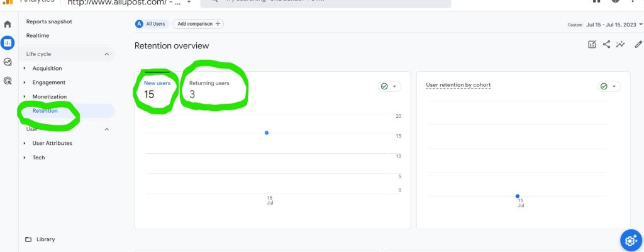Image resolution: width=644 pixels, height=252 pixels.
Task: Collapse the Life cycle group
Action: [x=106, y=54]
